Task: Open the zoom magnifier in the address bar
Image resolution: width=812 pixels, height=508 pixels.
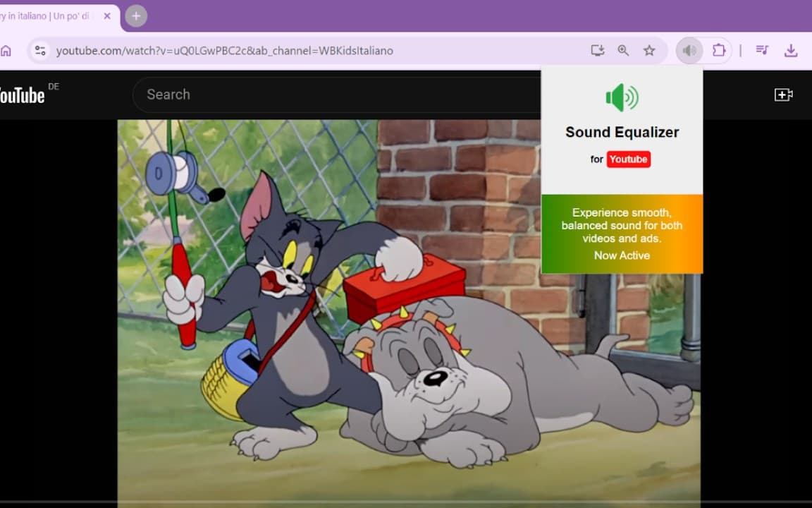Action: point(624,50)
